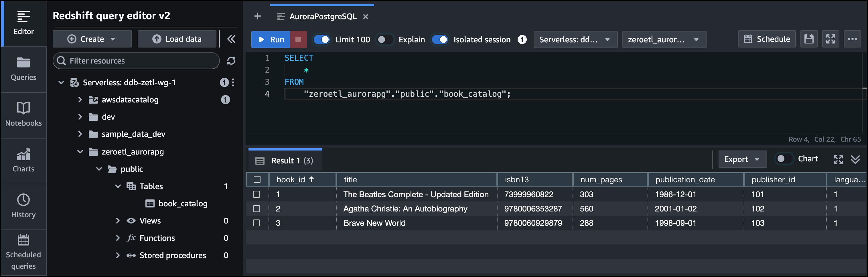Enable the Explain toggle
Image resolution: width=868 pixels, height=277 pixels.
pos(385,39)
